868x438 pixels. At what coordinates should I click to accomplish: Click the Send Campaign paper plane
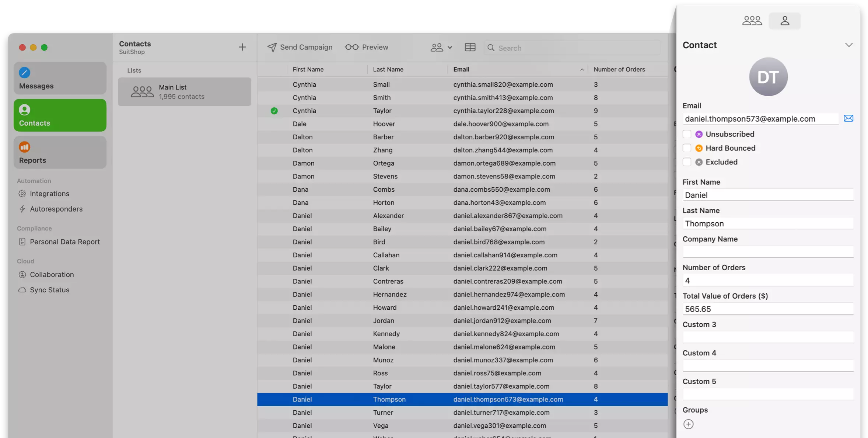coord(272,47)
